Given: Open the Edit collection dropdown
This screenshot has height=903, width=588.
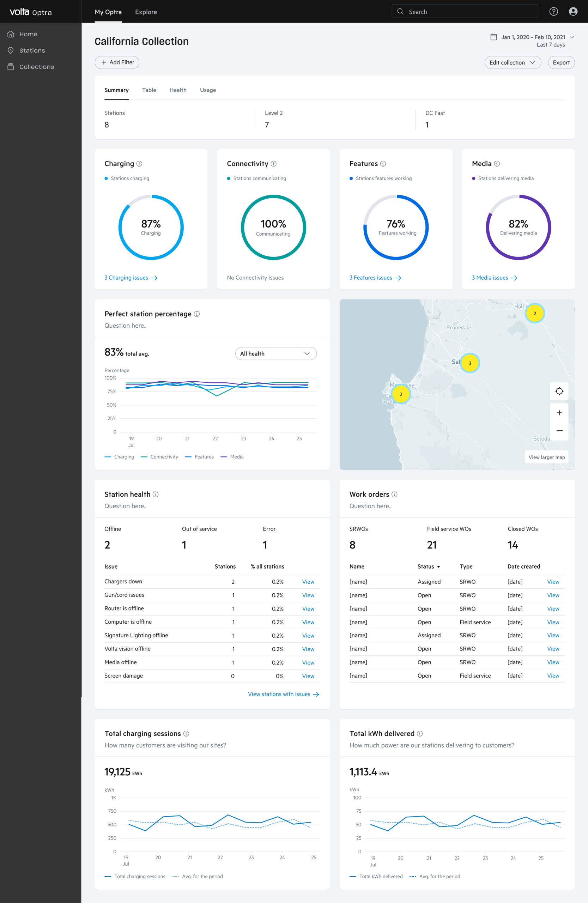Looking at the screenshot, I should (x=513, y=62).
